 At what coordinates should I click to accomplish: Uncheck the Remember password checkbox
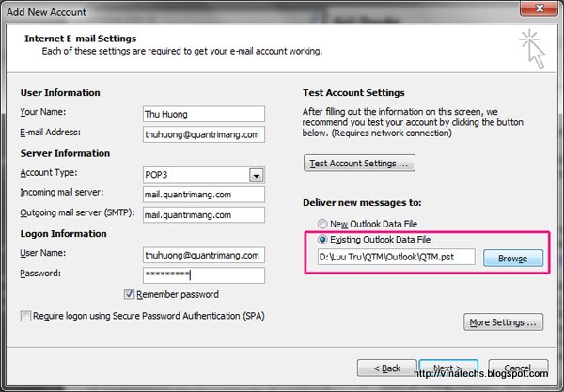(x=129, y=294)
